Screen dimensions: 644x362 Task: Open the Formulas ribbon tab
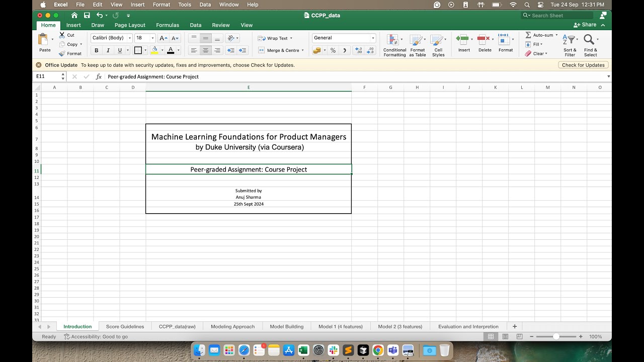point(168,25)
